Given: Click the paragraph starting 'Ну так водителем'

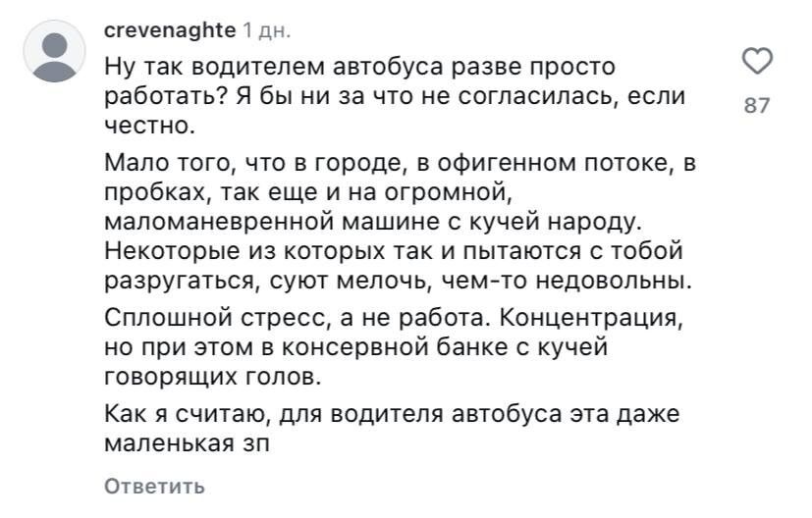Looking at the screenshot, I should click(395, 96).
